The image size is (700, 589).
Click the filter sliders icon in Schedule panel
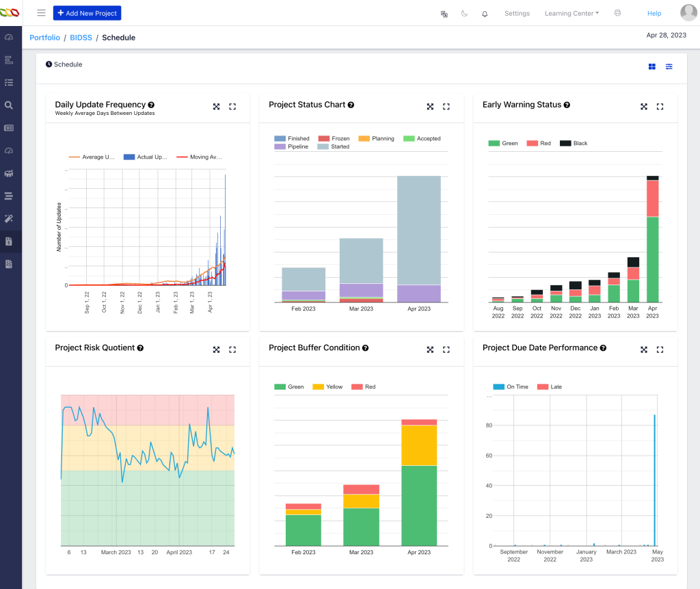coord(669,66)
